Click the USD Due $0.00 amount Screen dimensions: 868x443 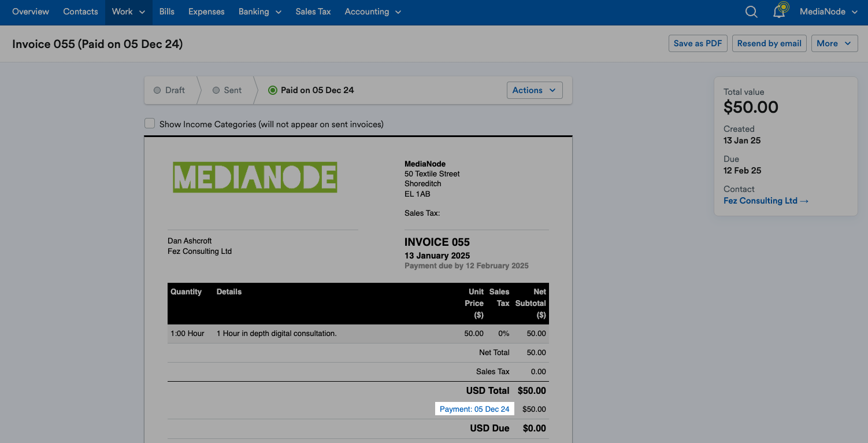pyautogui.click(x=534, y=429)
